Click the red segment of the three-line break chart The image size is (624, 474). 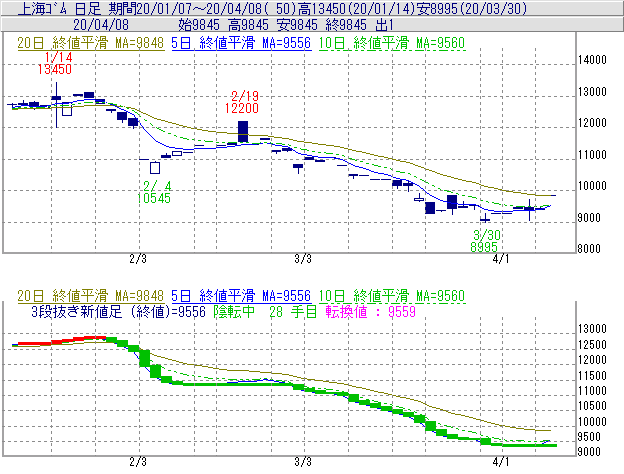62,340
